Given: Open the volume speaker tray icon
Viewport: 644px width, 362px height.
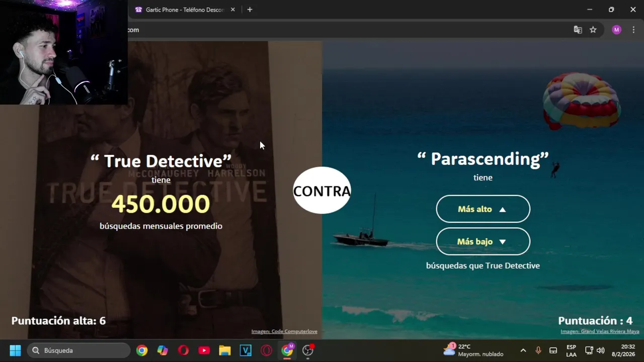Looking at the screenshot, I should pos(601,350).
